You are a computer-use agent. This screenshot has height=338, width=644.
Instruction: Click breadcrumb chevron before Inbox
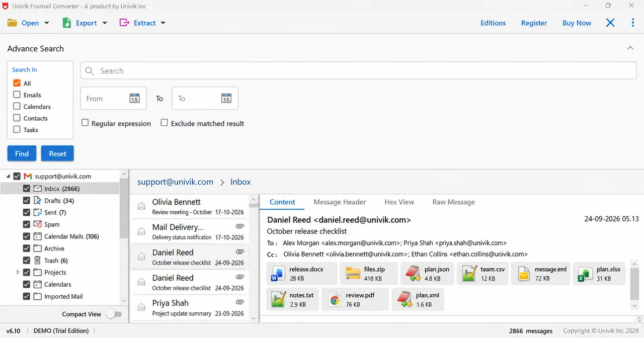(x=222, y=183)
